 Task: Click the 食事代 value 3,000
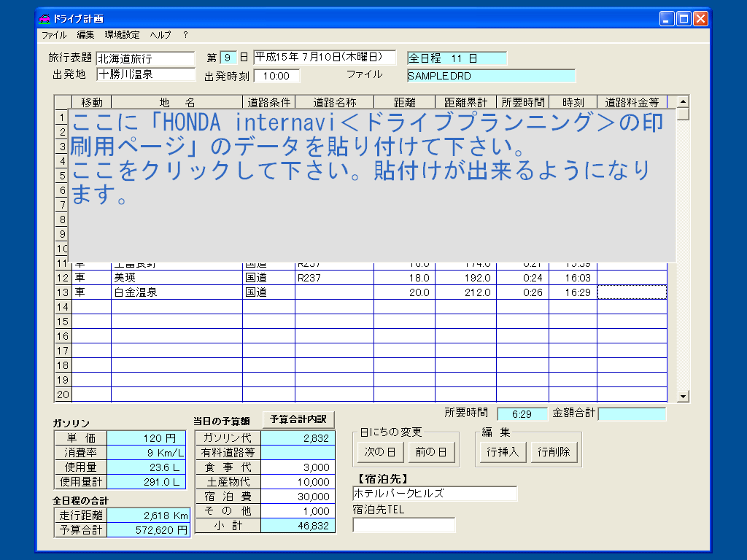coord(298,467)
